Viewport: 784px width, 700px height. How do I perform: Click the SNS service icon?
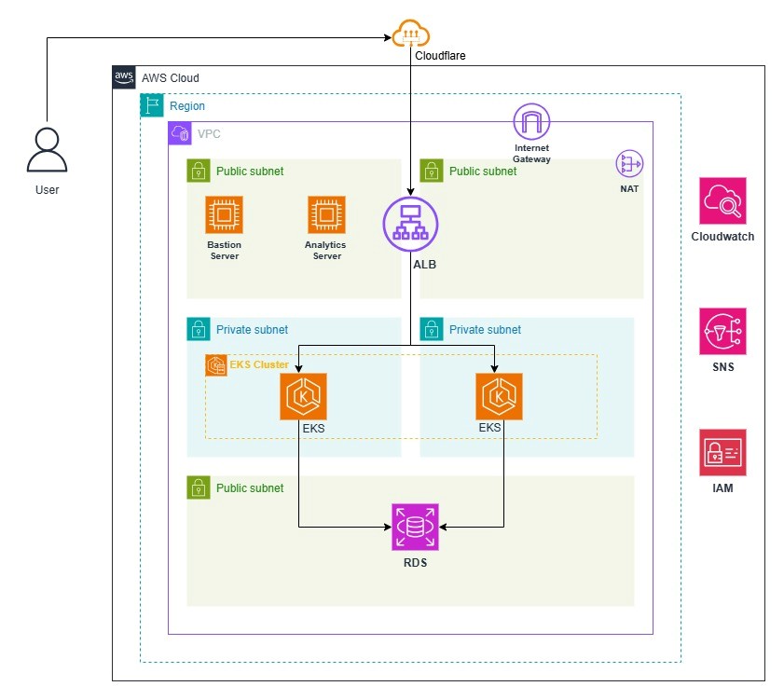[x=722, y=332]
